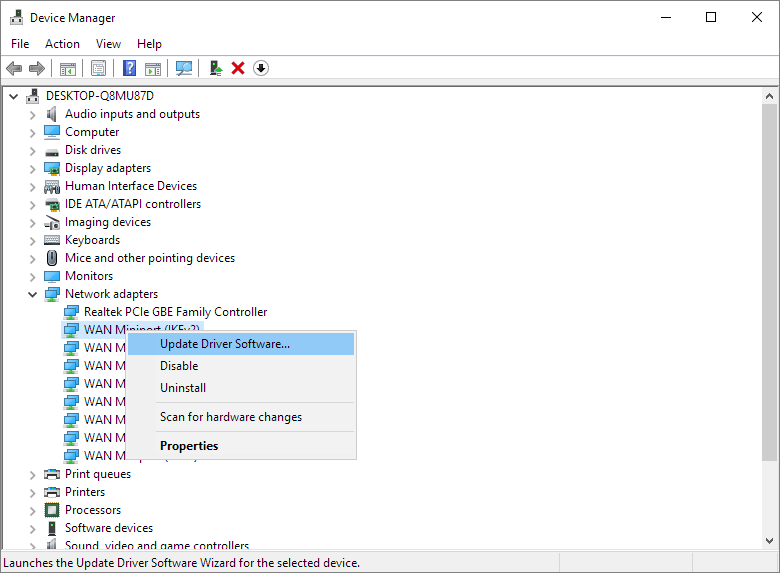
Task: Select the Keyboards tree item
Action: tap(92, 240)
